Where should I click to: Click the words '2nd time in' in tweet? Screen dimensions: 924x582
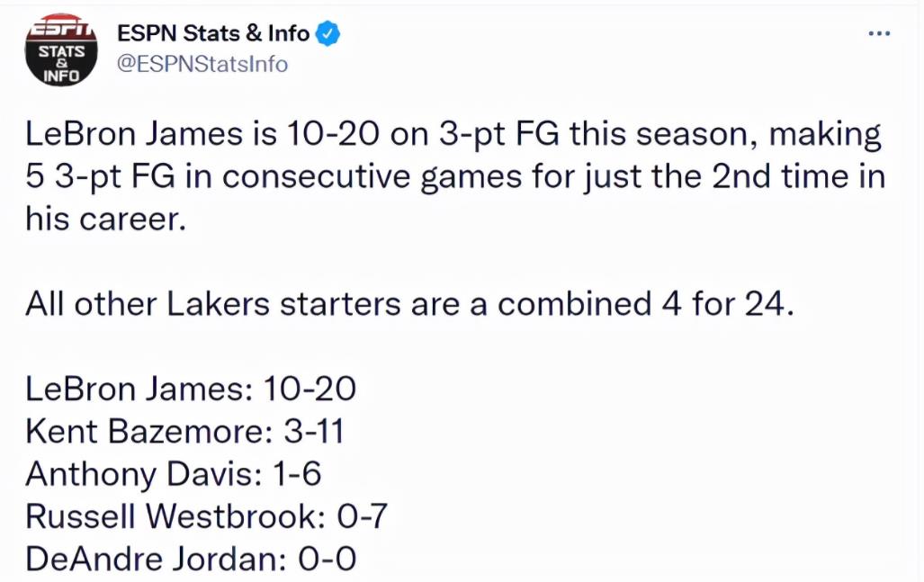tap(798, 176)
